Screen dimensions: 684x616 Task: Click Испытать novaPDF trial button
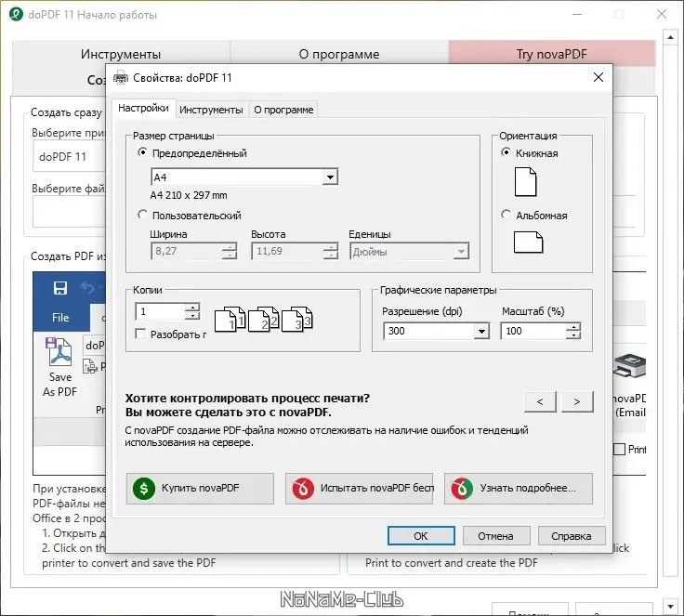point(359,488)
